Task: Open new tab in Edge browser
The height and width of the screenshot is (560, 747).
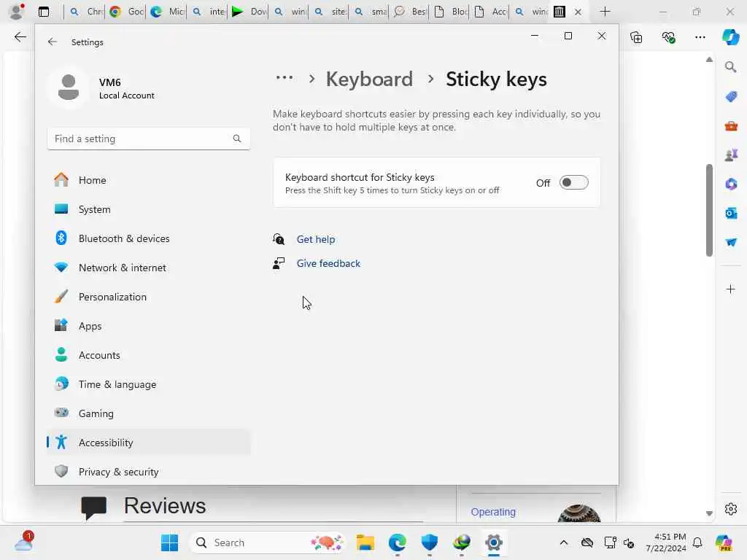Action: pos(605,12)
